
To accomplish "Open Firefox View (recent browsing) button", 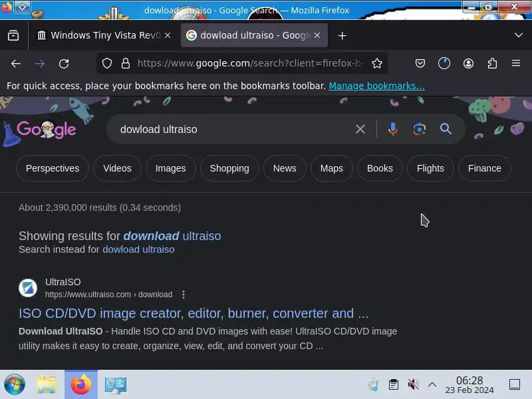I will tap(13, 35).
